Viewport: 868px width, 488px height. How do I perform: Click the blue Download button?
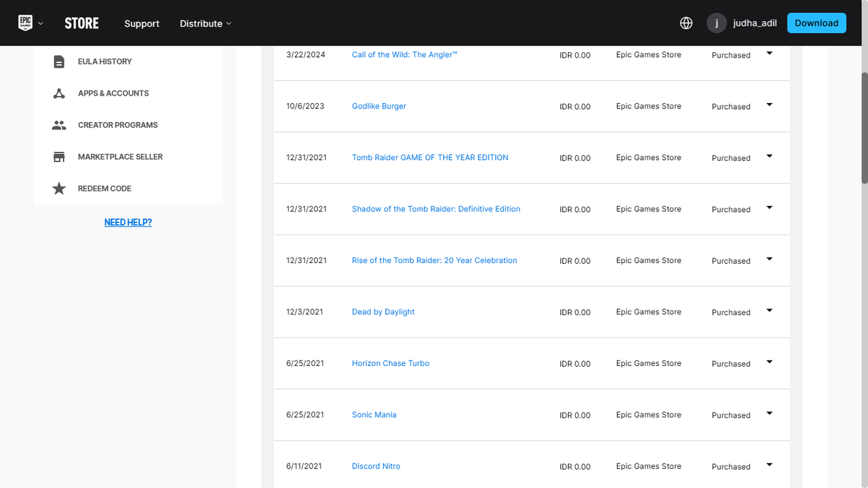click(x=816, y=23)
